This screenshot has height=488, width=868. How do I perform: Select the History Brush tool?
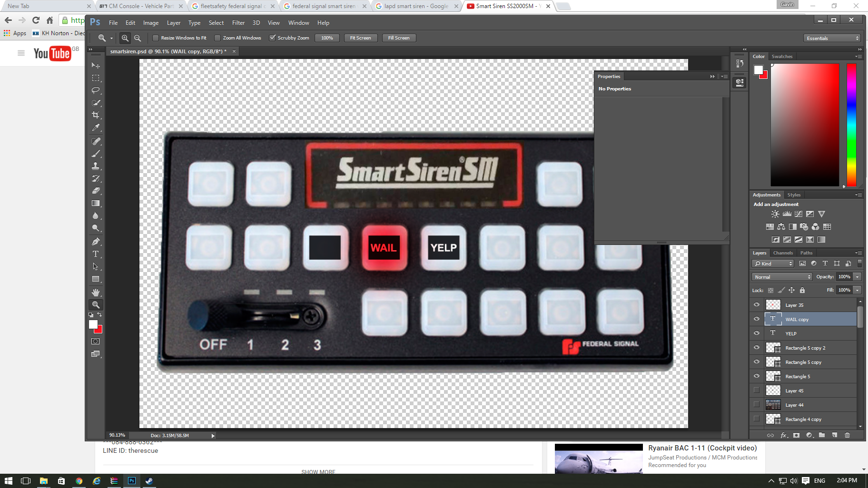click(x=96, y=178)
